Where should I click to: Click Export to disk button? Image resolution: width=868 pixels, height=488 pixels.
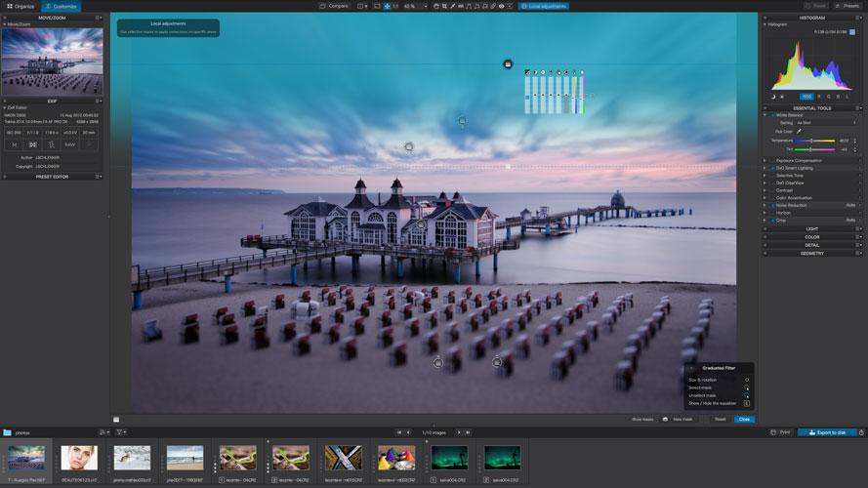pos(828,431)
